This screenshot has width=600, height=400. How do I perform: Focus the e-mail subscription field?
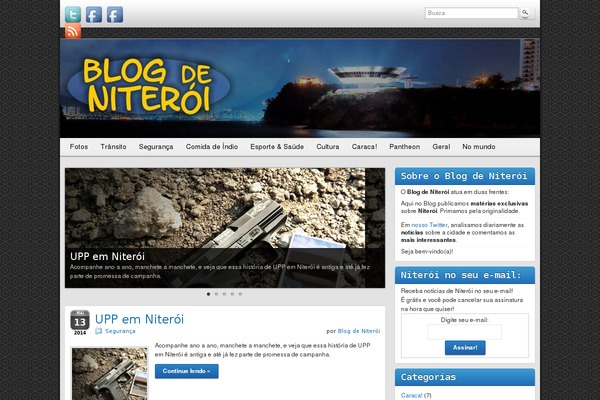coord(465,332)
